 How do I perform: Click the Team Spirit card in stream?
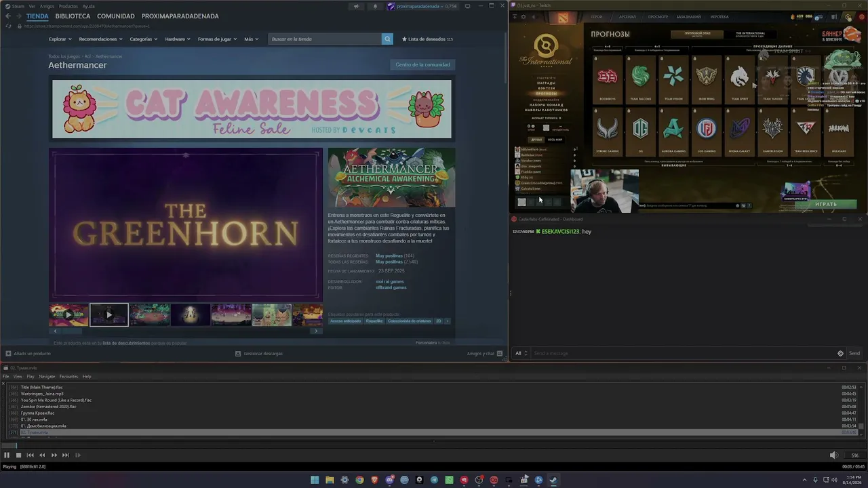pos(739,79)
